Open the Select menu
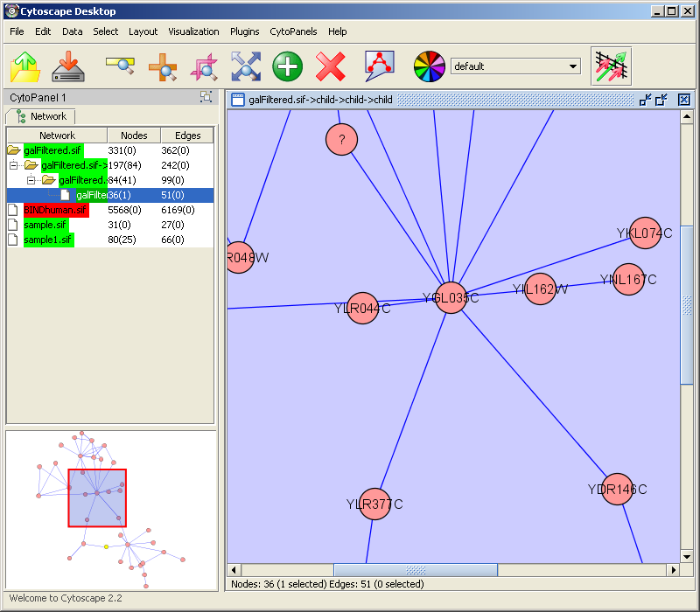The image size is (700, 612). [105, 31]
